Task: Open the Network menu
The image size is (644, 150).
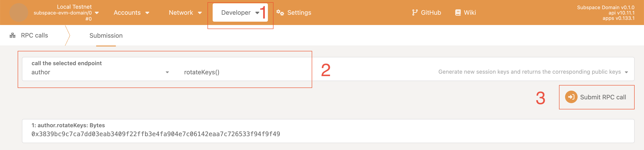Action: (185, 12)
